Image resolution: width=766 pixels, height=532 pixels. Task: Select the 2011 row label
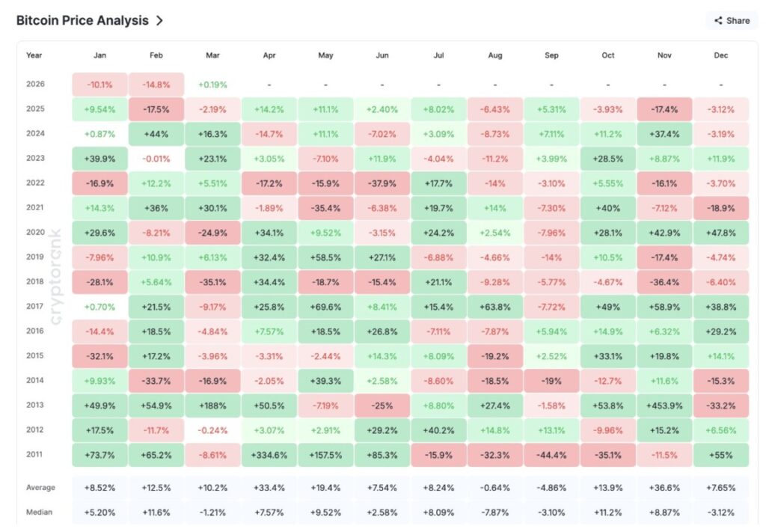click(35, 454)
